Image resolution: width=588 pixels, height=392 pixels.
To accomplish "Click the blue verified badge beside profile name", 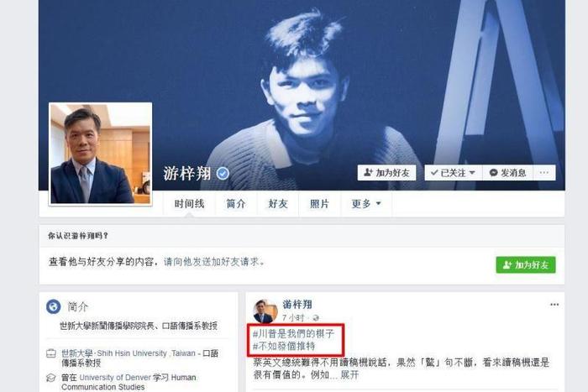I will point(223,174).
